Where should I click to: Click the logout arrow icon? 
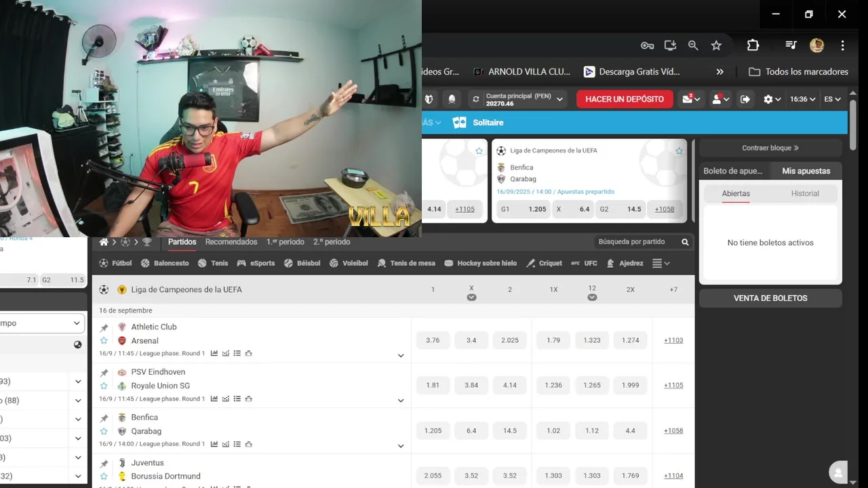pos(745,99)
